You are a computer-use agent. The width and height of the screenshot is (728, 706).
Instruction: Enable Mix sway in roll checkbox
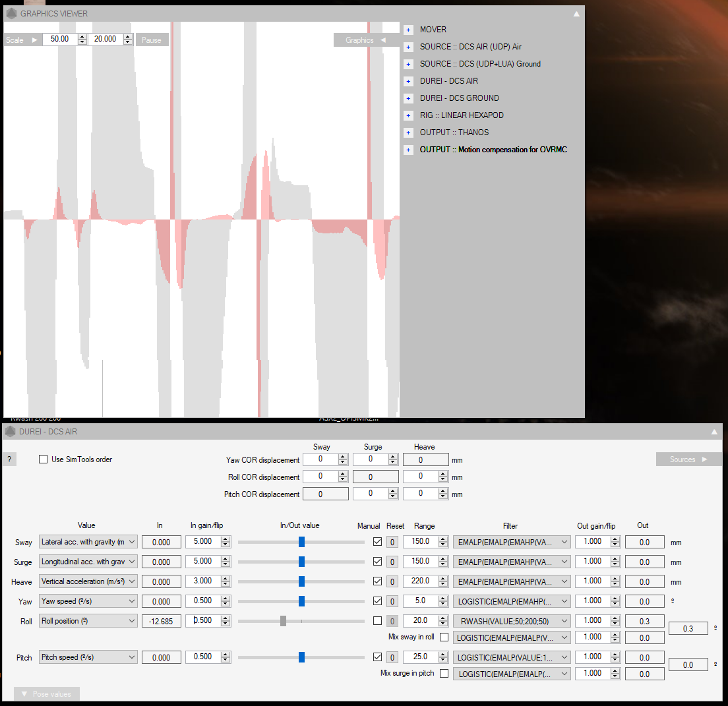click(x=444, y=637)
